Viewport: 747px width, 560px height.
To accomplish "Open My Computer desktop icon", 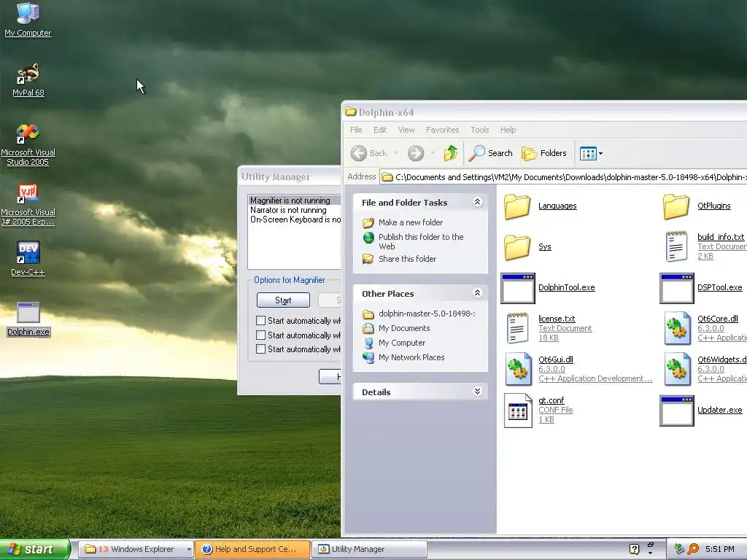I will tap(28, 19).
